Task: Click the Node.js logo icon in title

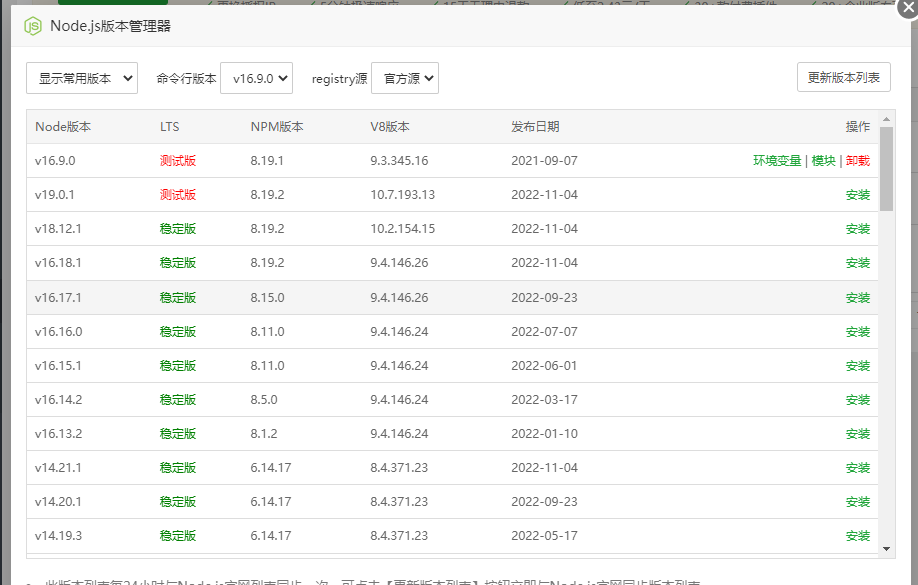Action: coord(33,26)
